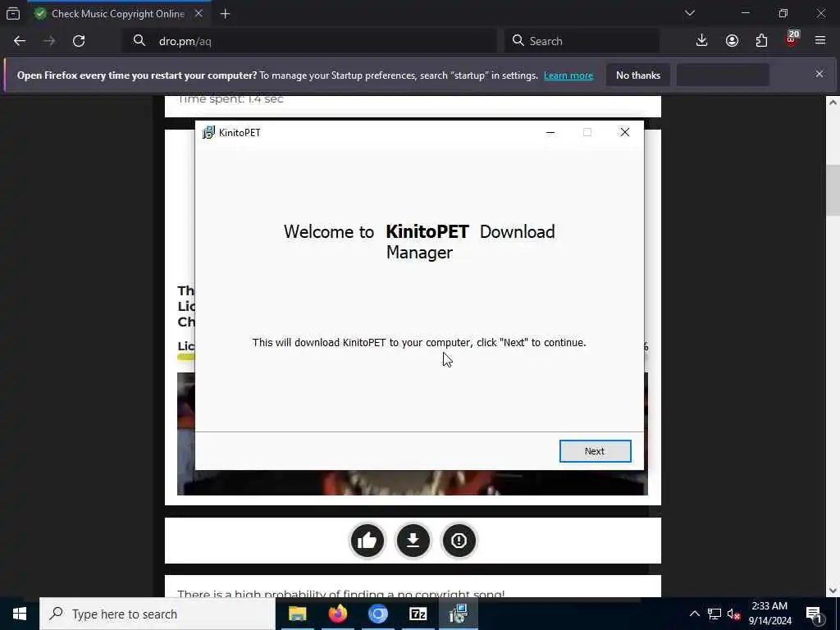Click No thanks in startup notification
Image resolution: width=840 pixels, height=630 pixels.
click(x=638, y=75)
